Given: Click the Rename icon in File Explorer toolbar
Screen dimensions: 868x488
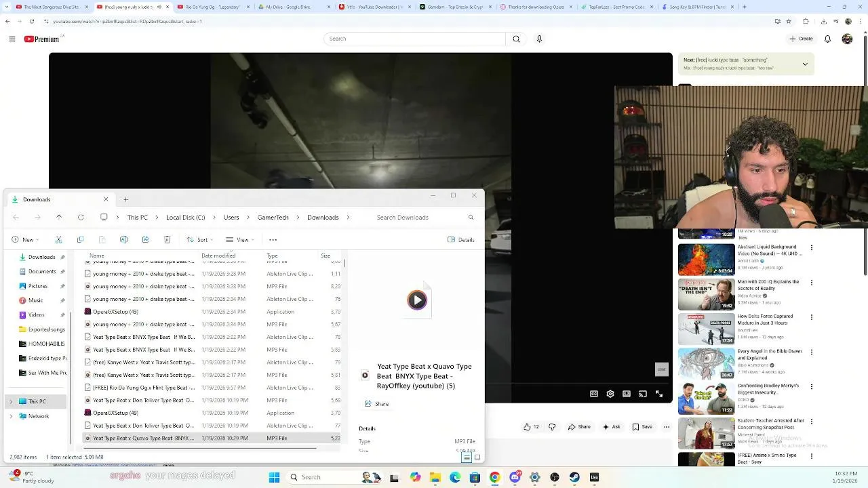Looking at the screenshot, I should [x=123, y=240].
